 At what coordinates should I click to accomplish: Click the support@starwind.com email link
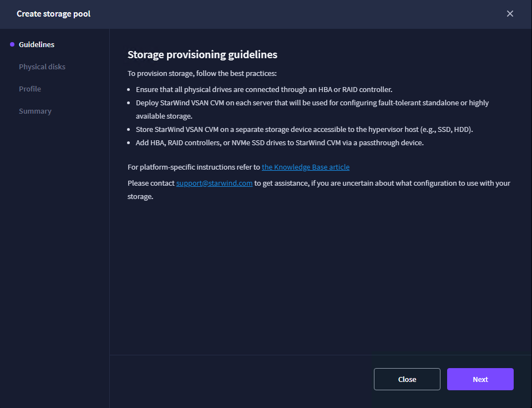coord(214,183)
